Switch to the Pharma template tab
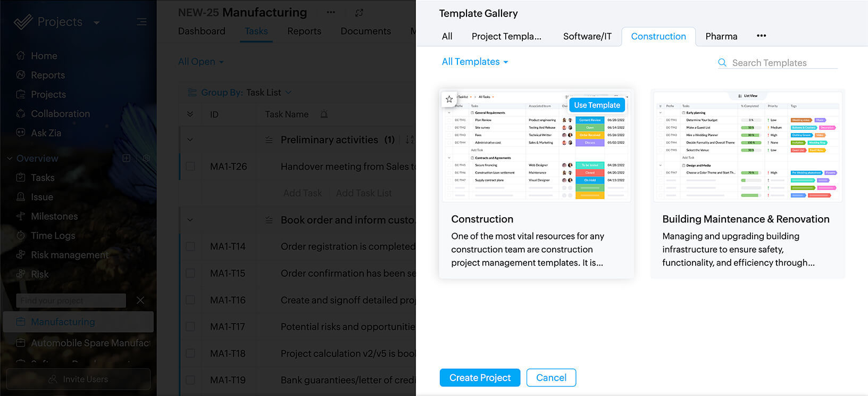This screenshot has width=868, height=396. (721, 36)
